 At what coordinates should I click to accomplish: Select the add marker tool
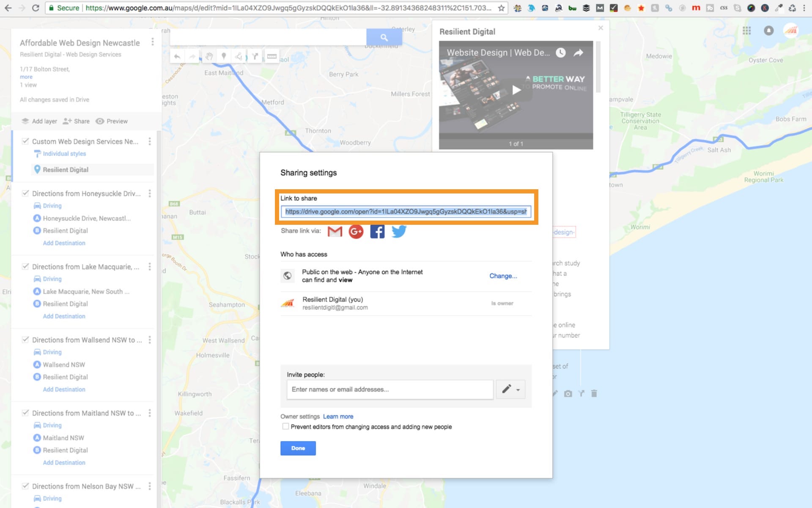224,56
